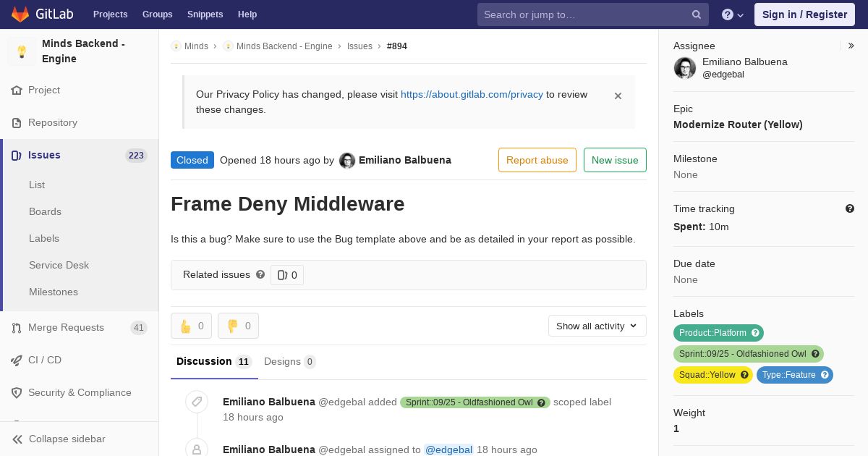The width and height of the screenshot is (868, 456).
Task: Click the Modernize Router (Yellow) epic
Action: pyautogui.click(x=738, y=124)
